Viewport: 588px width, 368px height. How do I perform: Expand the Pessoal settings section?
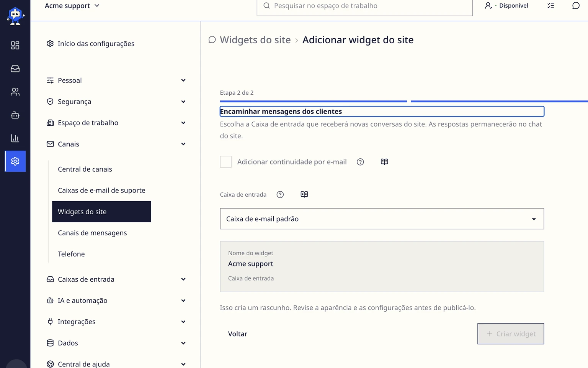tap(116, 80)
